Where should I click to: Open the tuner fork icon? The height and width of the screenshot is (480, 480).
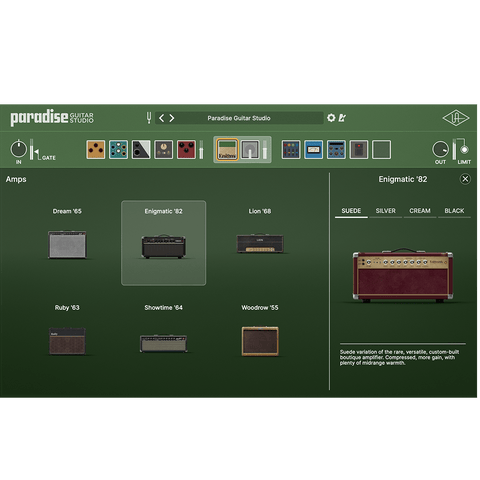(149, 118)
